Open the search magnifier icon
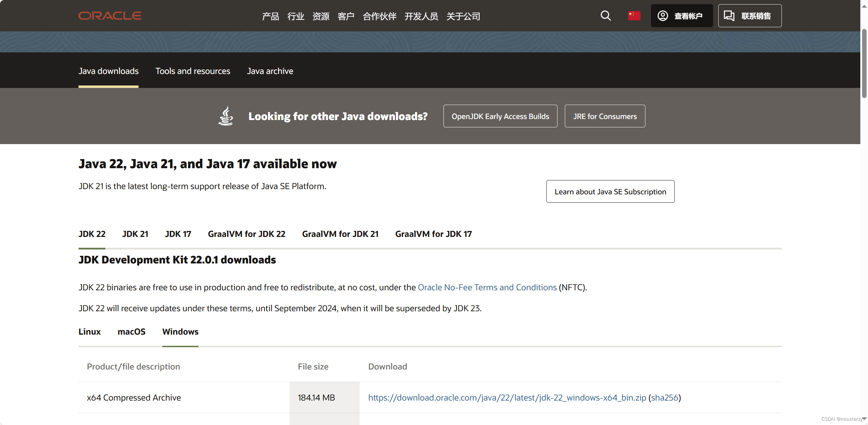This screenshot has height=425, width=868. click(x=606, y=16)
